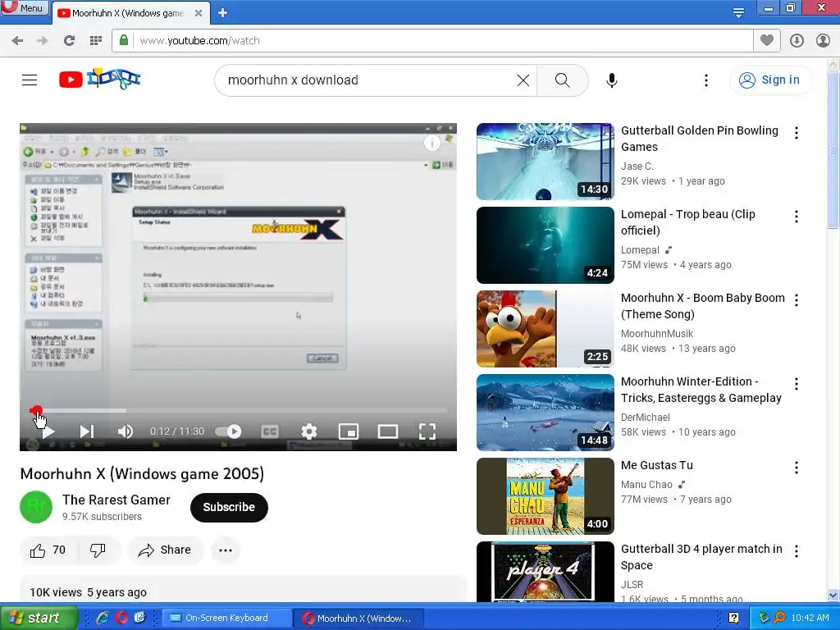Open options for Lomepal Trop beau

(797, 217)
